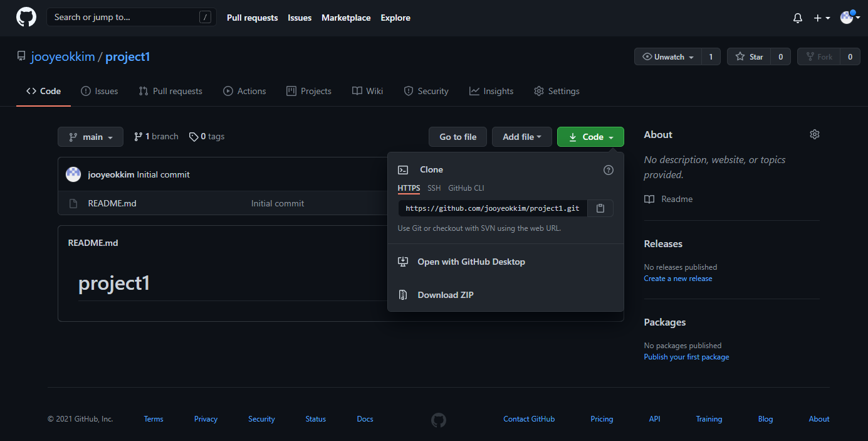This screenshot has width=868, height=441.
Task: Switch to repository Pull requests tab
Action: coord(170,91)
